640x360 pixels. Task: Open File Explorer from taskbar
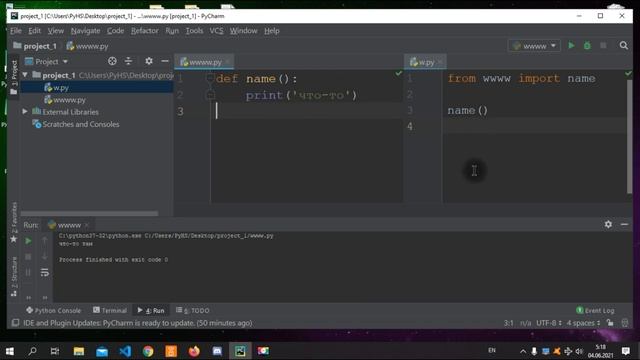point(79,351)
